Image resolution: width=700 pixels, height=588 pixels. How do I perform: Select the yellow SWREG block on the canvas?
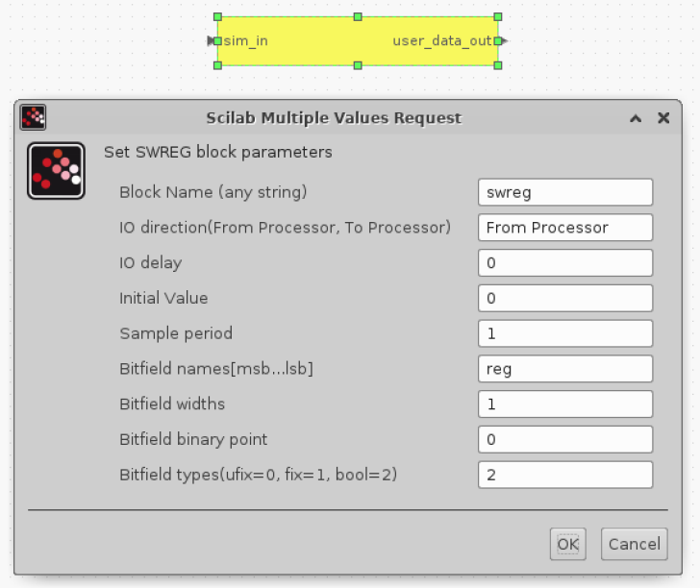click(358, 41)
